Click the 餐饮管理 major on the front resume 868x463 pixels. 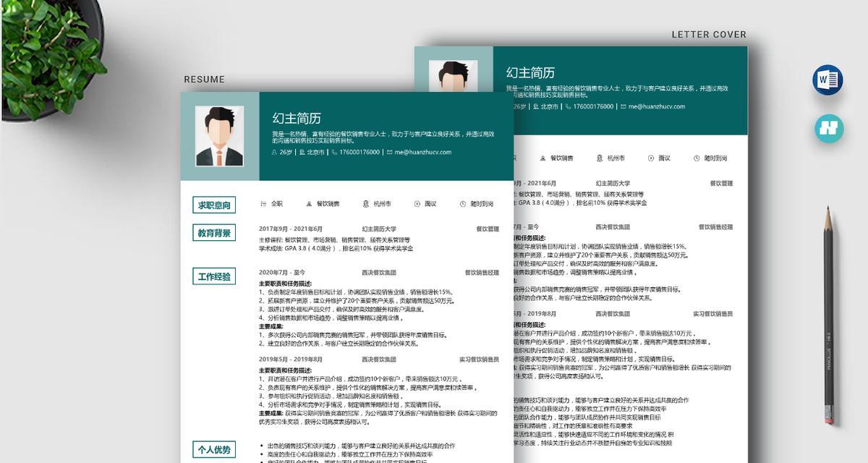[x=487, y=229]
